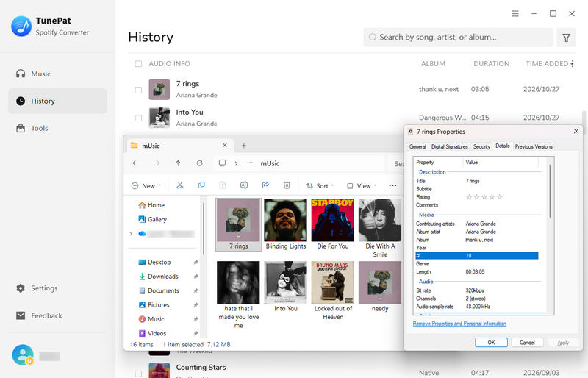Switch to the Previous Versions tab
Screen dimensions: 588x378
click(534, 147)
